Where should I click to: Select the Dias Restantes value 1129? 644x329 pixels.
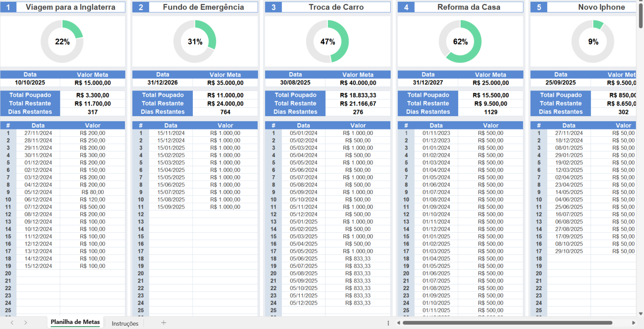coord(491,112)
